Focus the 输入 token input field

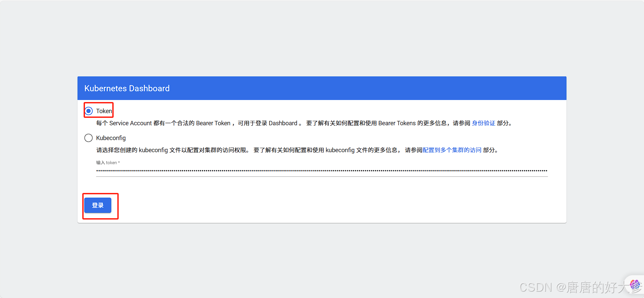(x=322, y=171)
